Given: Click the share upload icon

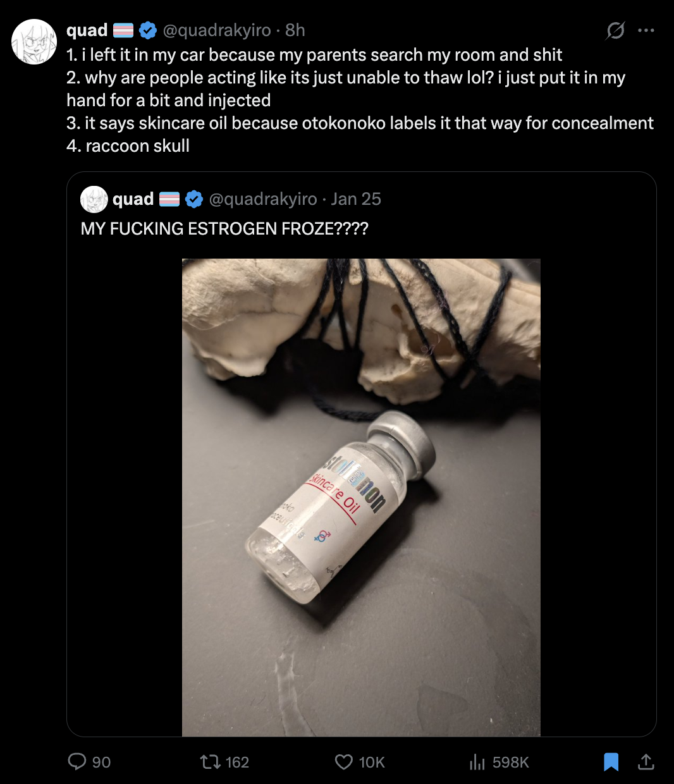Looking at the screenshot, I should tap(646, 762).
